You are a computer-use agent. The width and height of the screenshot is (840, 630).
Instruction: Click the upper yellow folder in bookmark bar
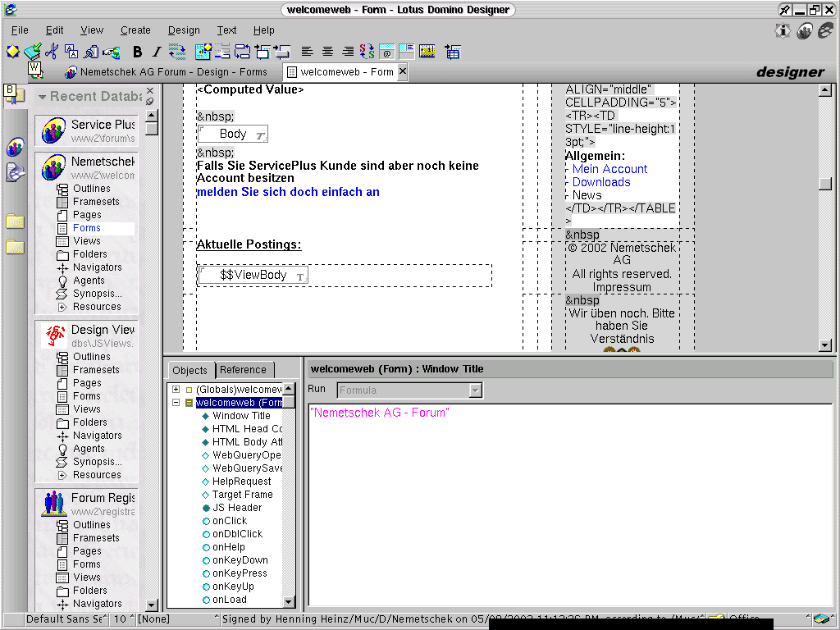pos(15,221)
